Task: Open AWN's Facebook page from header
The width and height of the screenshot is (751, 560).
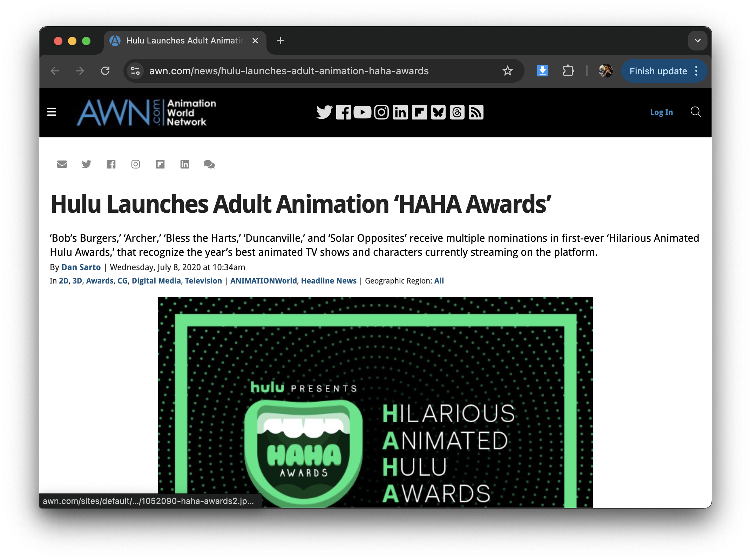Action: pyautogui.click(x=344, y=112)
